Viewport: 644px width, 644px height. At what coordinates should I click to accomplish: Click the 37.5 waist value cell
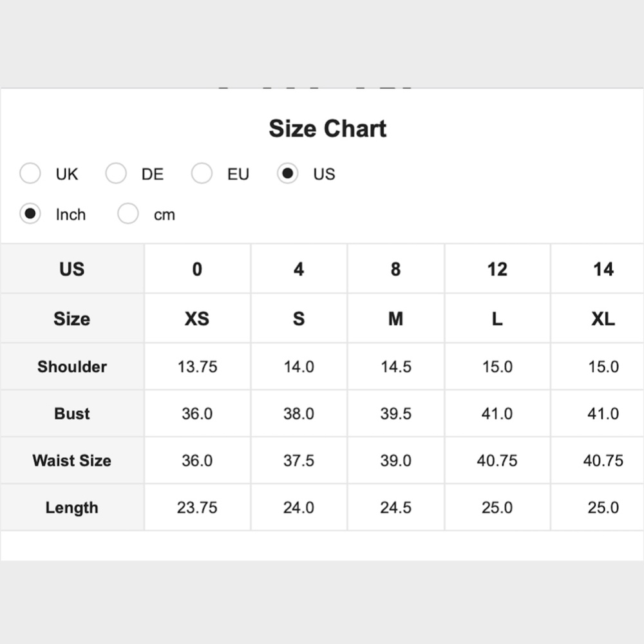299,460
